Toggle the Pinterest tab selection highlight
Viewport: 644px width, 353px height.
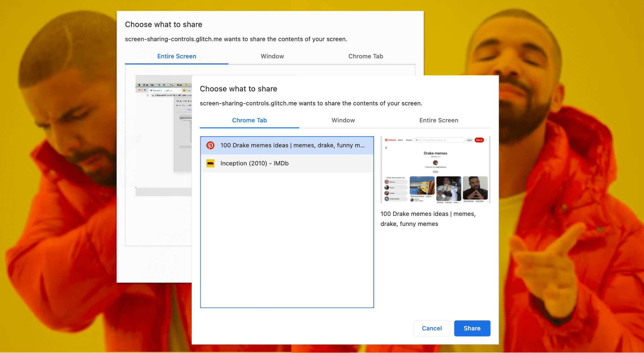pos(287,145)
